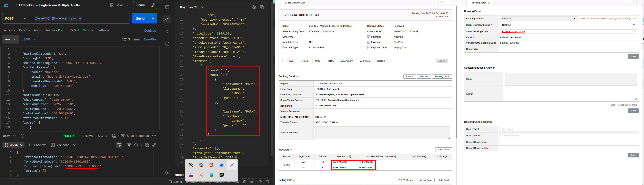Screen dimensions: 644x185
Task: Click the comments icon in Postman sidebar
Action: pyautogui.click(x=167, y=7)
